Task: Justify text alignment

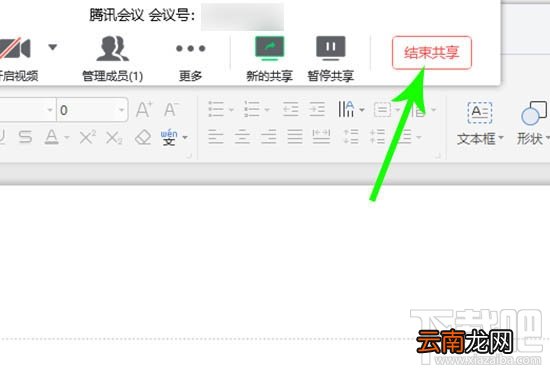Action: tap(295, 137)
